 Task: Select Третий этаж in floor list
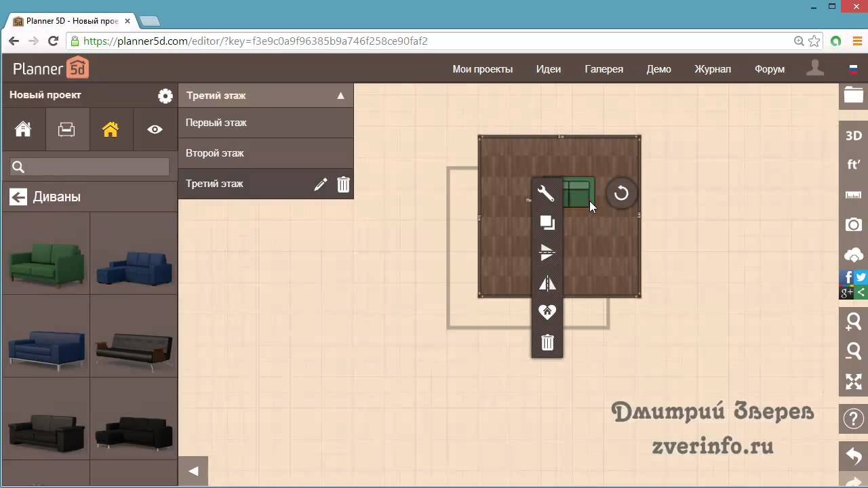tap(214, 184)
